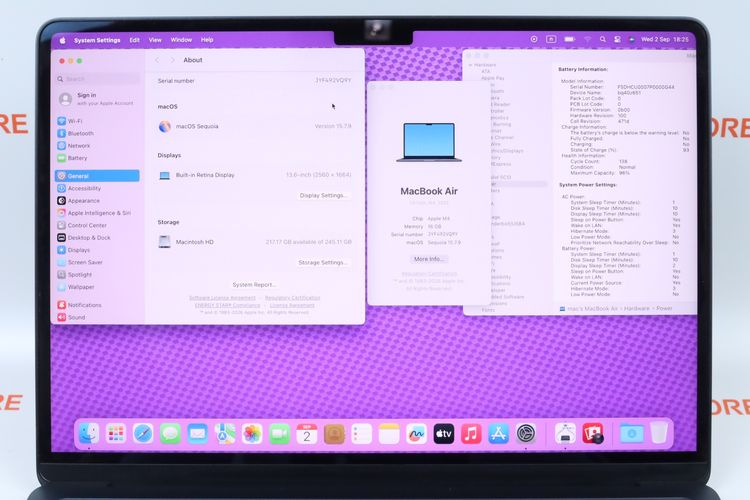The height and width of the screenshot is (500, 750).
Task: Open the Software License Agreement link
Action: [222, 298]
